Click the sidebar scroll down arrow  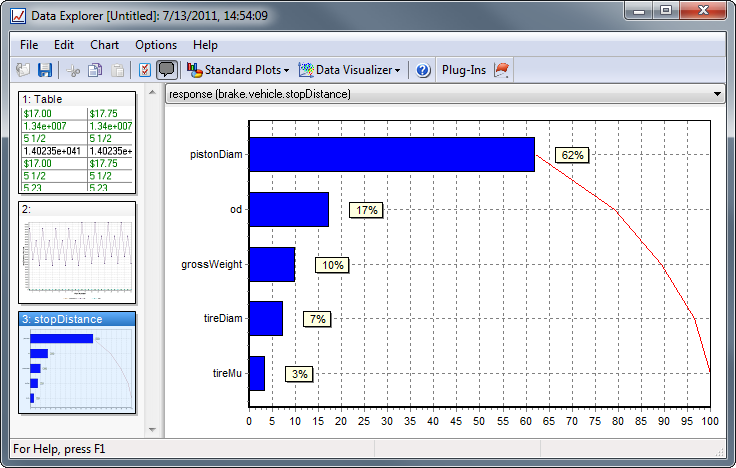pyautogui.click(x=152, y=428)
